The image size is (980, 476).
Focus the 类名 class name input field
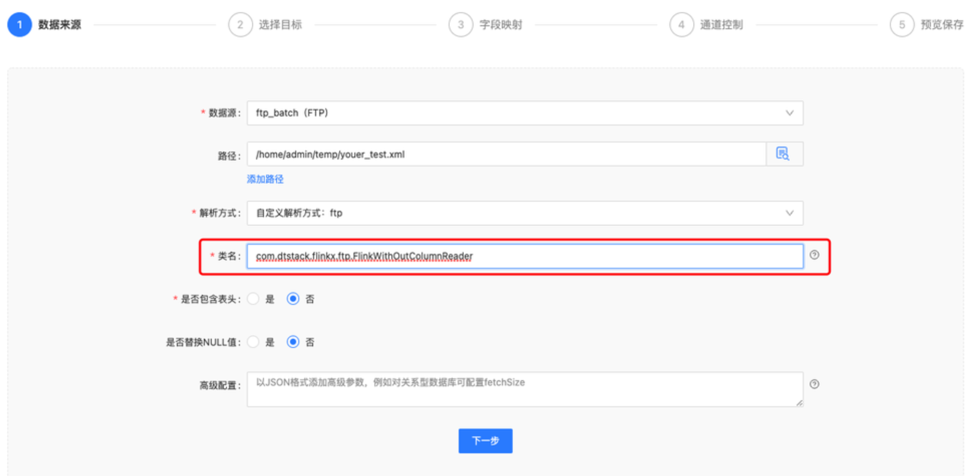[525, 256]
